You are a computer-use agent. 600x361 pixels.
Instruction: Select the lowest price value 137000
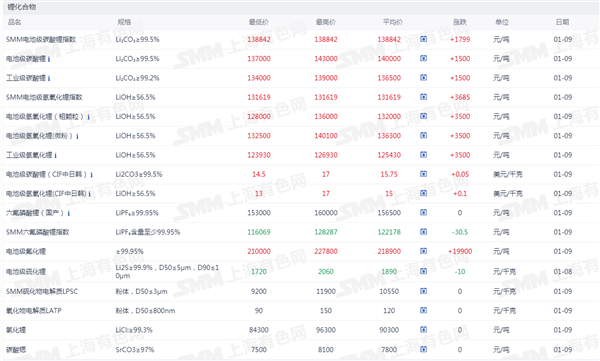[259, 59]
